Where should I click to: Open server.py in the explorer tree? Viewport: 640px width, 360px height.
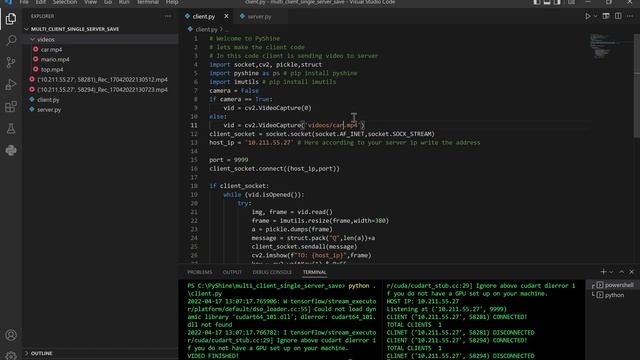49,110
